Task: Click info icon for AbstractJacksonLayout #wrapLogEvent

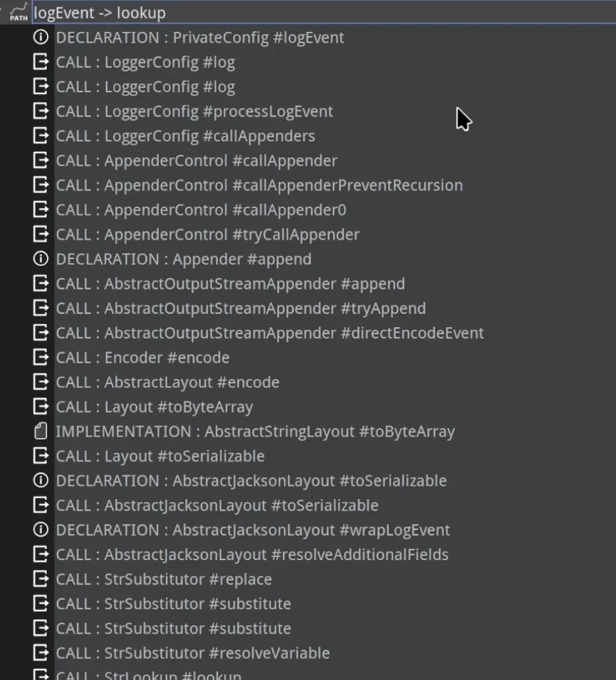Action: pyautogui.click(x=41, y=530)
